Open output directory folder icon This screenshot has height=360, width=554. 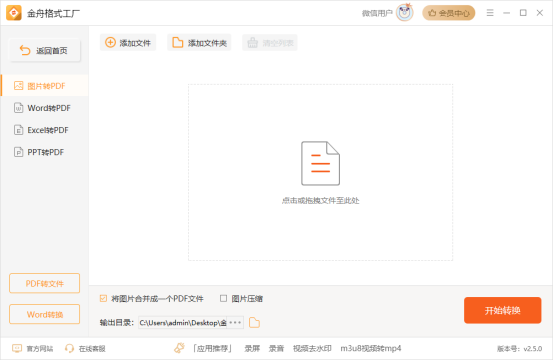click(254, 323)
